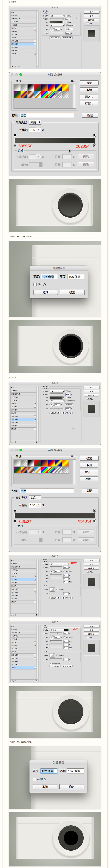Pick copper preset in 595950 gradient editor
The width and height of the screenshot is (110, 868).
click(x=31, y=95)
